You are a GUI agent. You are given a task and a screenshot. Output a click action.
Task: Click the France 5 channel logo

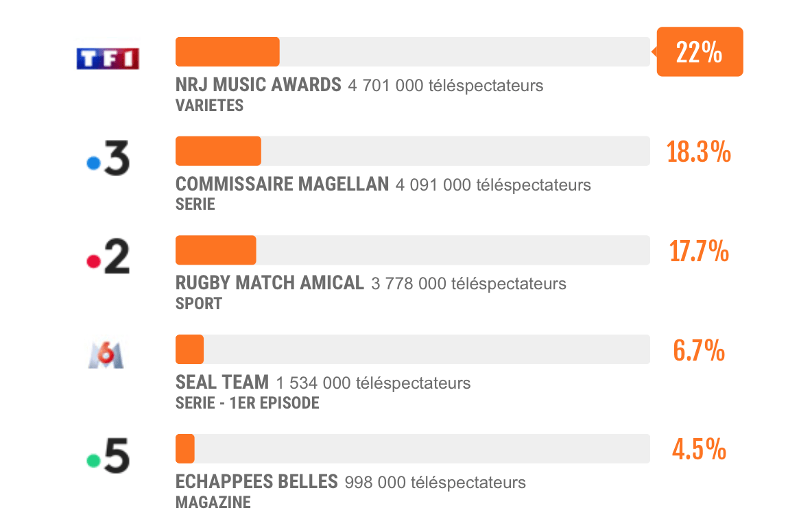[x=108, y=455]
